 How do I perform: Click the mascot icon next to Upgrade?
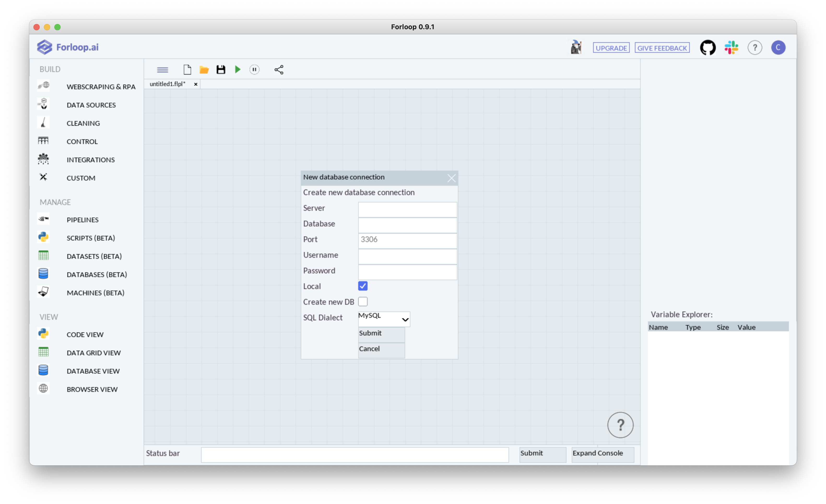576,47
